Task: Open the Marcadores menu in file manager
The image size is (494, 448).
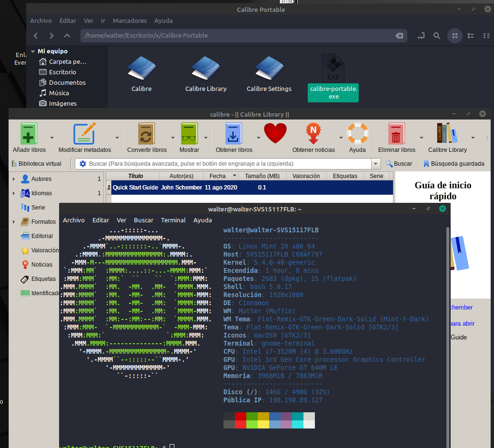Action: (x=130, y=21)
